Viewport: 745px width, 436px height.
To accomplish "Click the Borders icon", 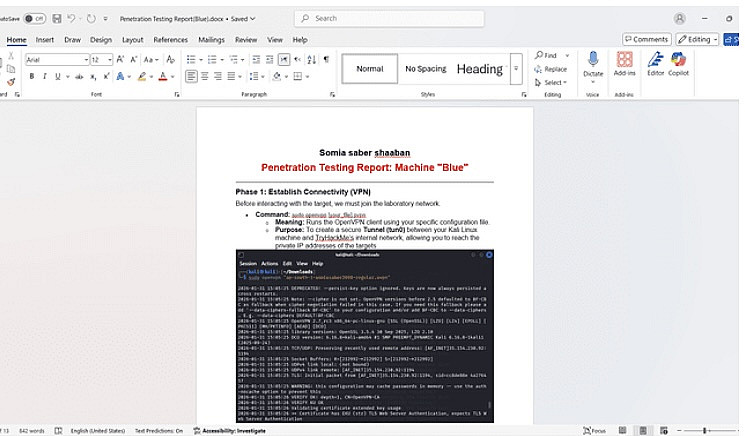I will 298,76.
